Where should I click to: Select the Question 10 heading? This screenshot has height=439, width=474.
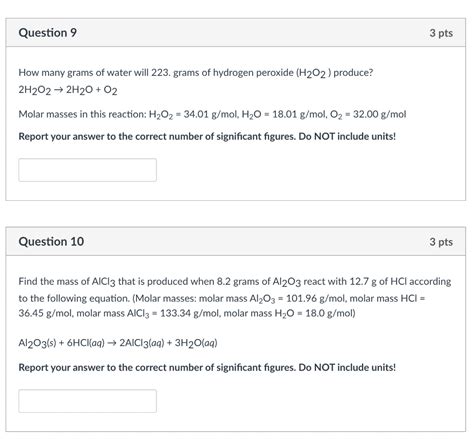coord(51,241)
